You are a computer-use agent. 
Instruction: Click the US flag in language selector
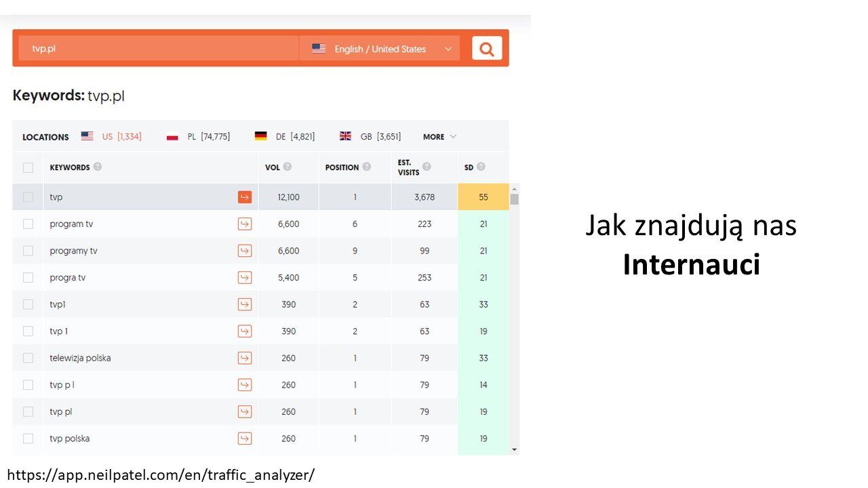coord(319,49)
